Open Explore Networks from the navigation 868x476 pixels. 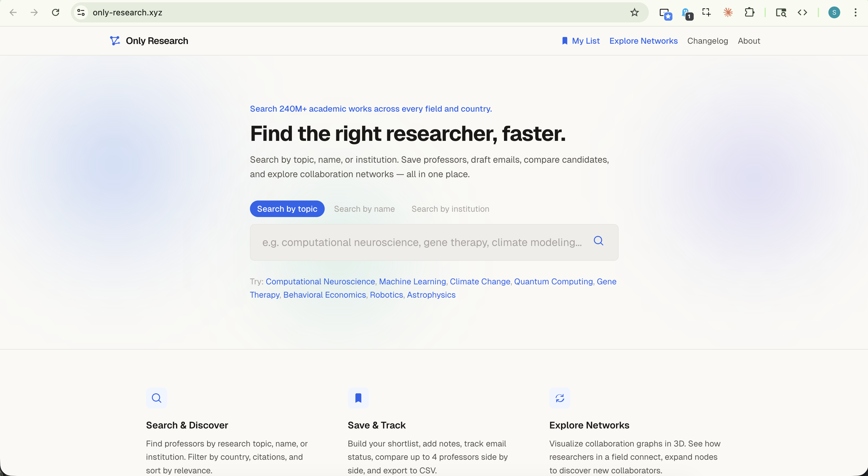pos(643,40)
